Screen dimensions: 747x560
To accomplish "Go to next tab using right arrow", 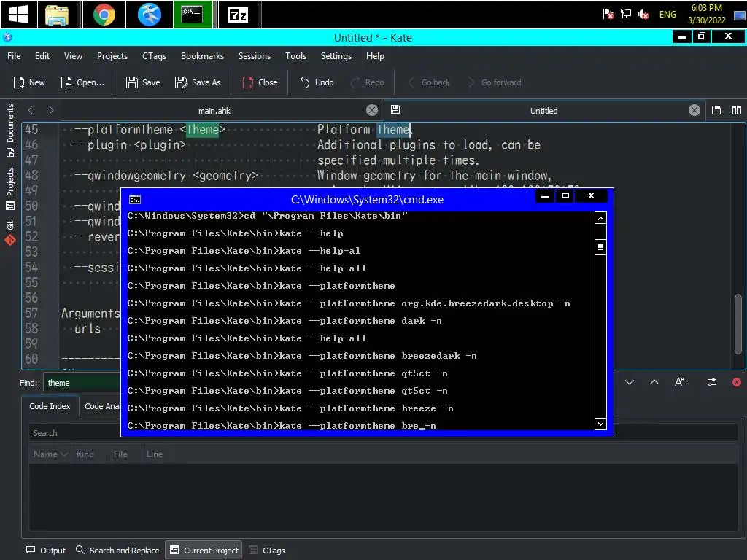I will coord(50,111).
